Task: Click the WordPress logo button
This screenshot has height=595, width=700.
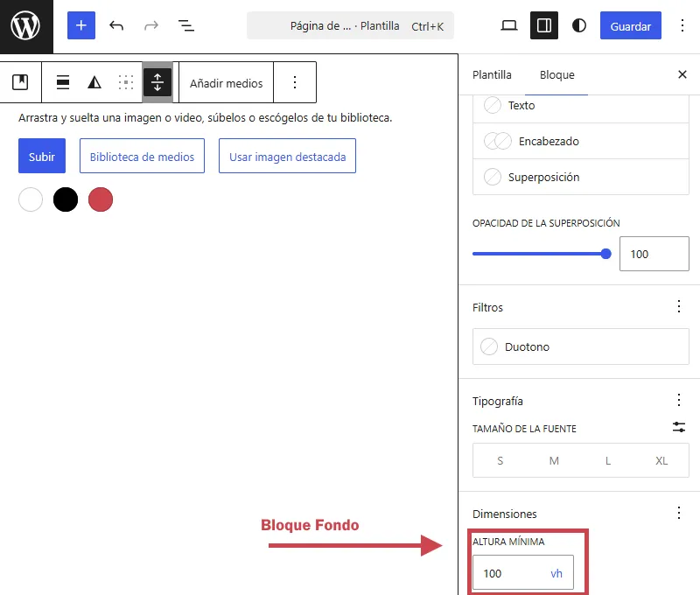Action: pos(26,26)
